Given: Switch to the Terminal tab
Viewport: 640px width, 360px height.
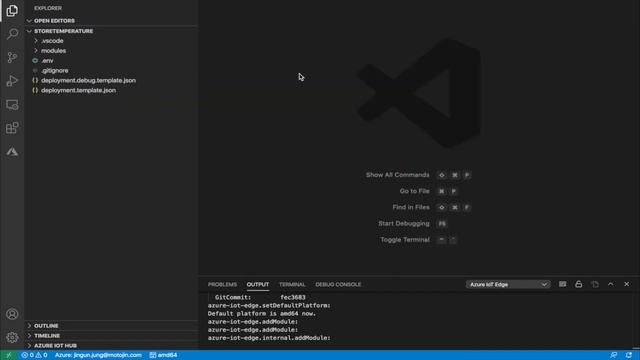Looking at the screenshot, I should point(292,284).
